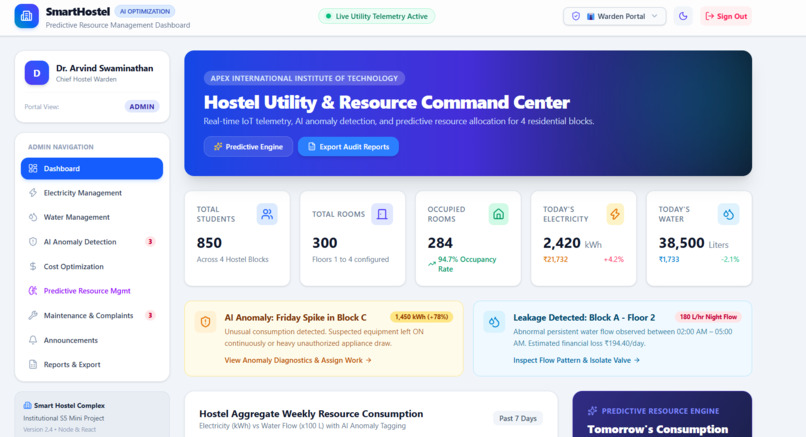
Task: Click the ADMIN portal view badge
Action: (142, 106)
